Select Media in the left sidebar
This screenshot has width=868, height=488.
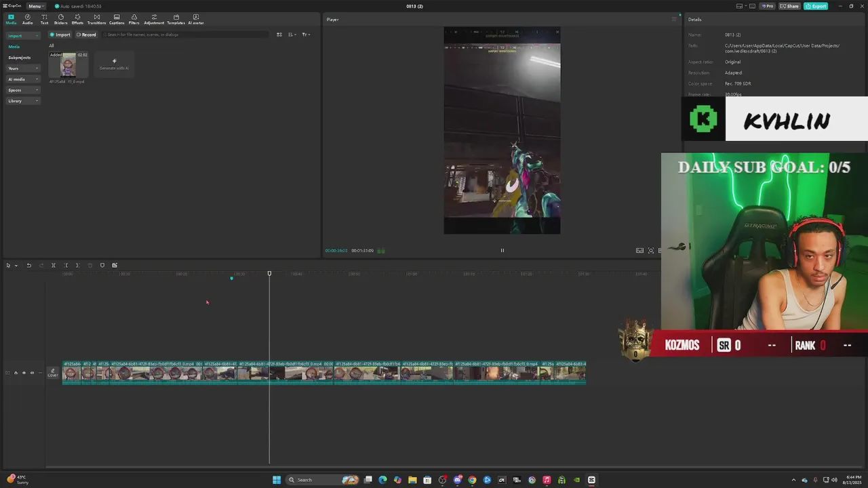pos(14,47)
